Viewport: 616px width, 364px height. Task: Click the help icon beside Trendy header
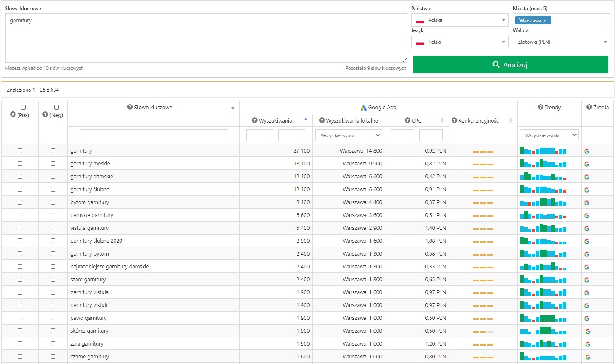540,107
